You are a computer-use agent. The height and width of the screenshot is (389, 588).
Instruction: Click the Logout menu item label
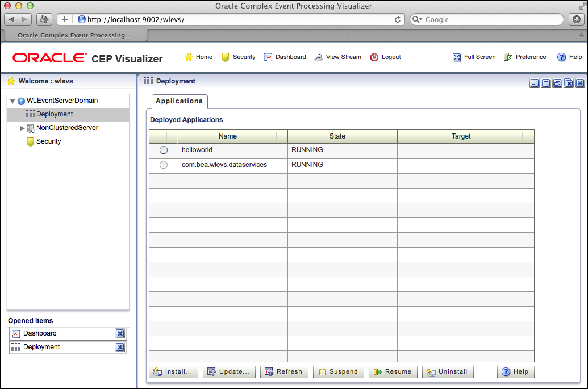tap(391, 57)
